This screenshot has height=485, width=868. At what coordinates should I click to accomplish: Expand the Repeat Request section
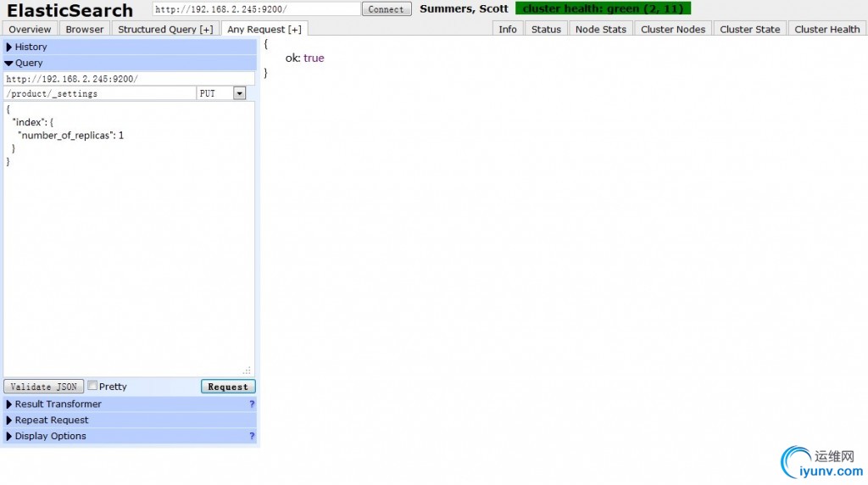point(130,421)
